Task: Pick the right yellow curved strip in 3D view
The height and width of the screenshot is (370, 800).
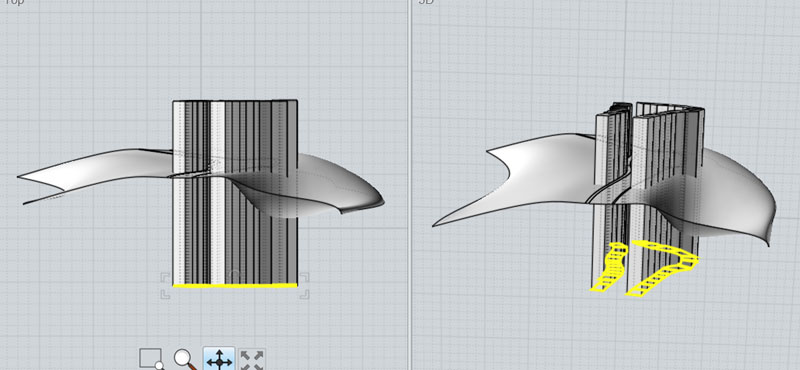Action: tap(661, 267)
